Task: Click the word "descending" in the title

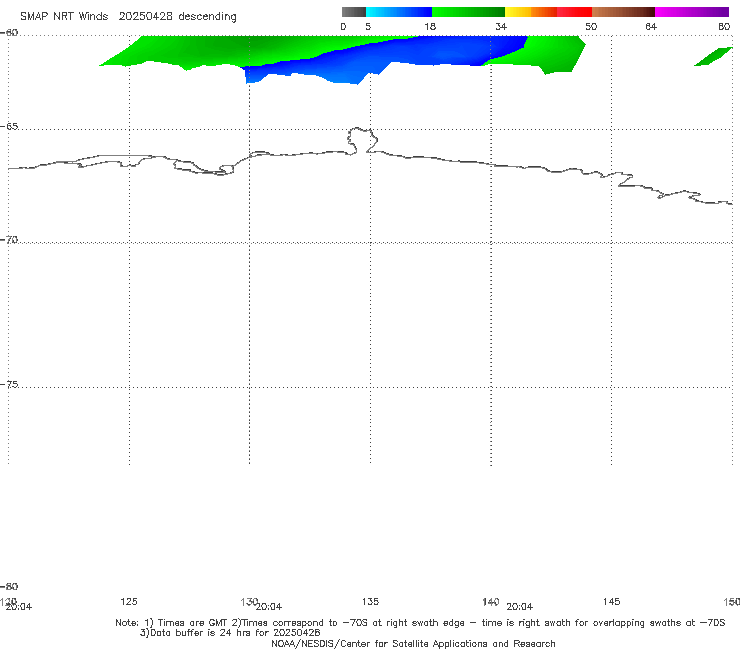Action: [x=208, y=17]
